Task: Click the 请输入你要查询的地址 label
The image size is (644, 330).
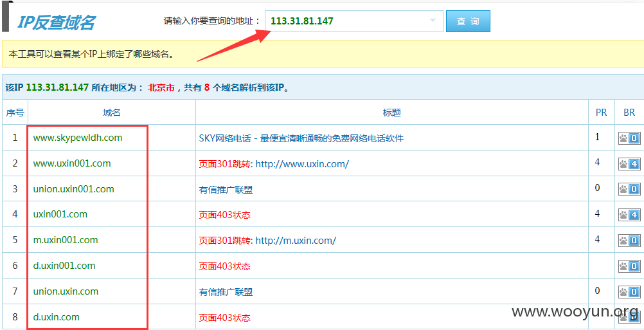Action: 212,21
